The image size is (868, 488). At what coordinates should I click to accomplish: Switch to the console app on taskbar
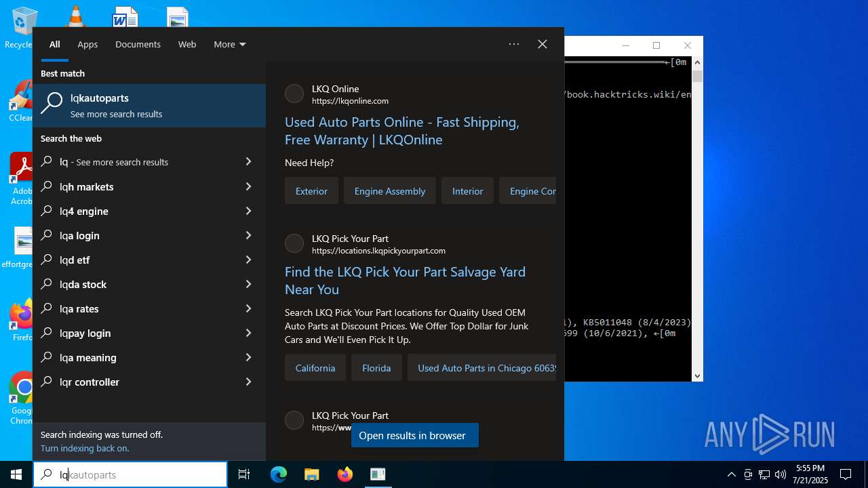(378, 474)
